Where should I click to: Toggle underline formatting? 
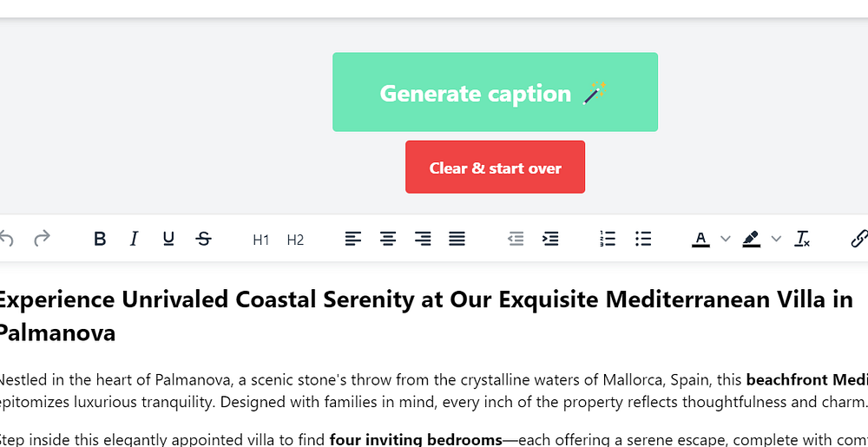coord(168,239)
